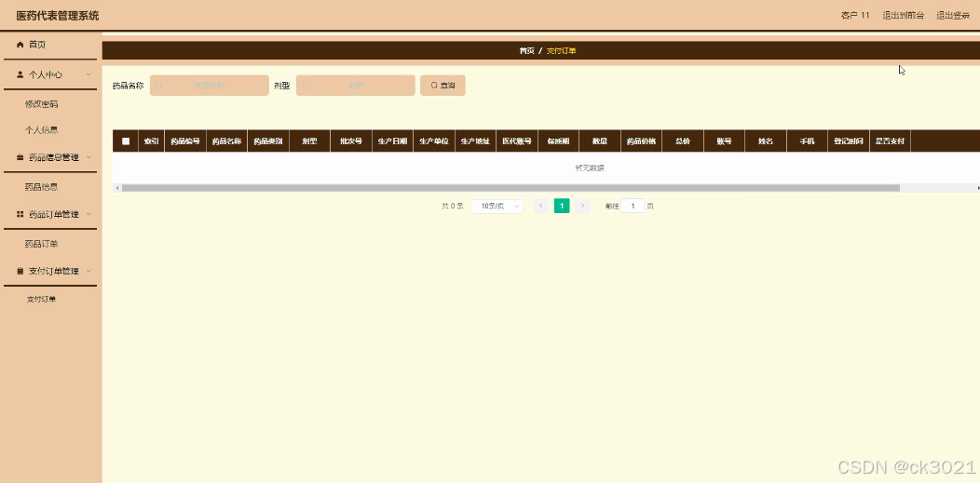
Task: Click the 总价 column header
Action: tap(683, 141)
